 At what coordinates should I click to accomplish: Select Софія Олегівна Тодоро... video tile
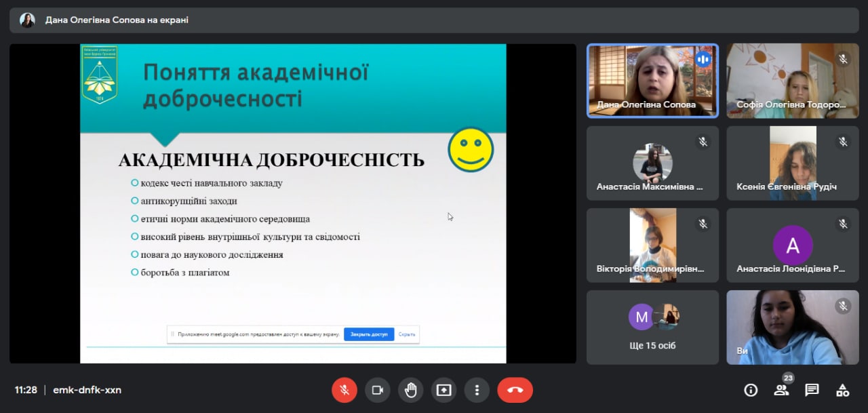(x=793, y=81)
